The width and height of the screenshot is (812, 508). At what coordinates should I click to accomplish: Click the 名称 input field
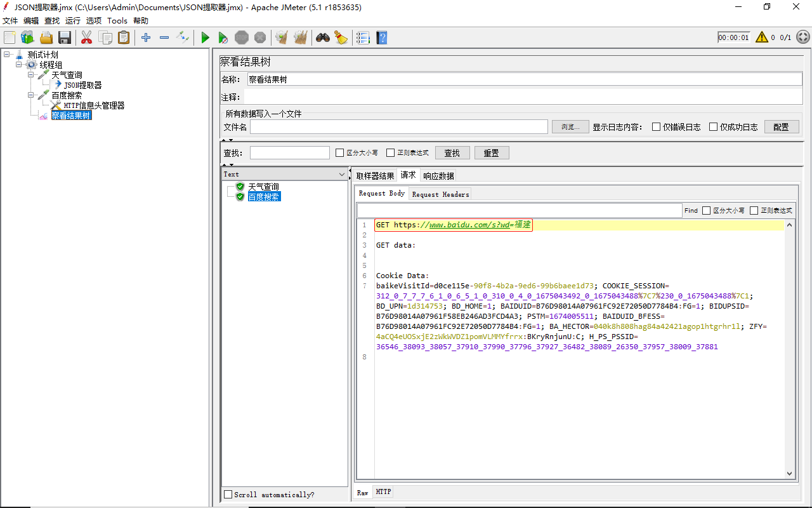coord(524,79)
